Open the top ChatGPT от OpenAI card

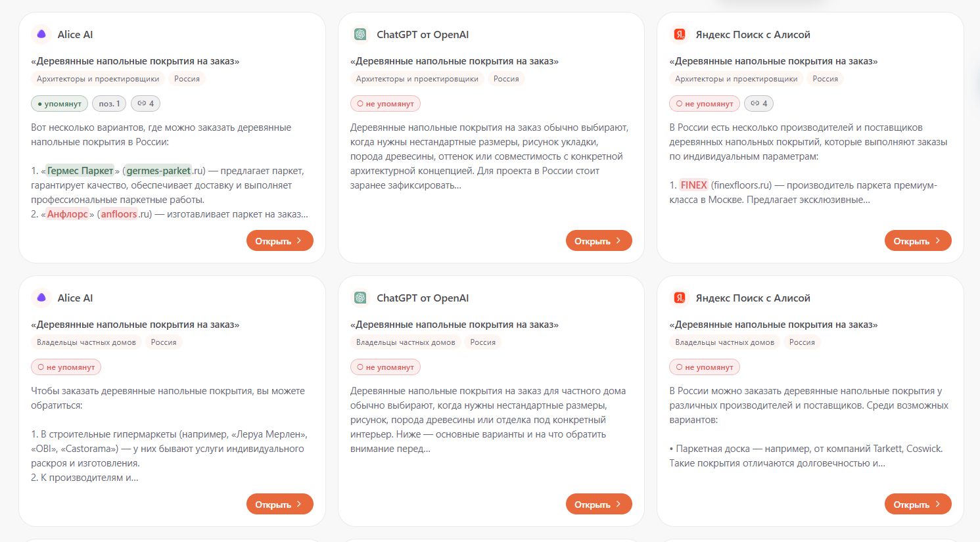click(x=599, y=240)
